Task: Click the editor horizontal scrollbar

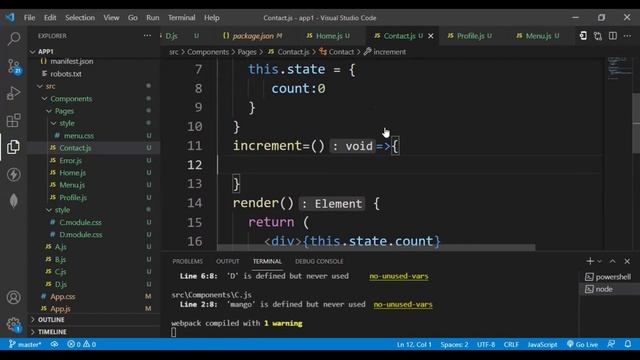Action: click(x=376, y=248)
